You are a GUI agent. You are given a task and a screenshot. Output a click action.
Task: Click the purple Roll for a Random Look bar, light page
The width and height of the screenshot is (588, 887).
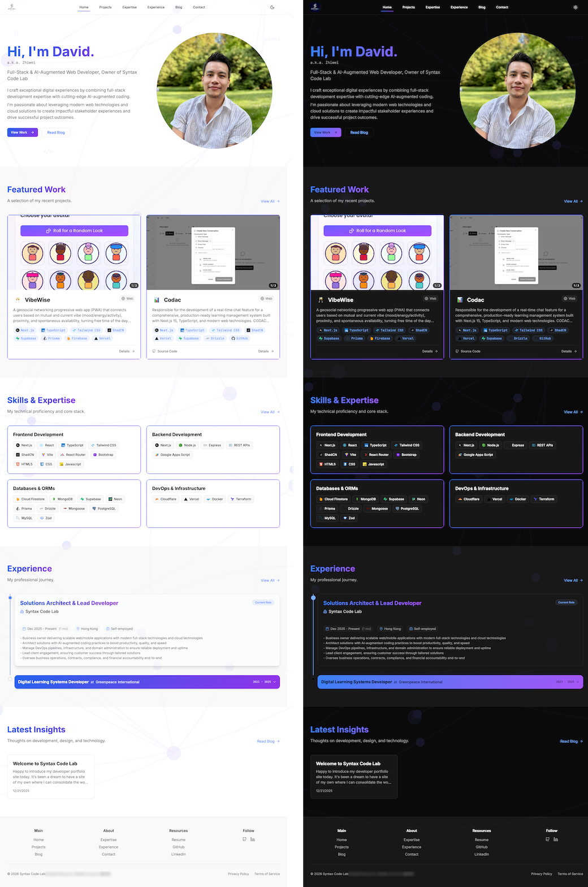(x=74, y=231)
